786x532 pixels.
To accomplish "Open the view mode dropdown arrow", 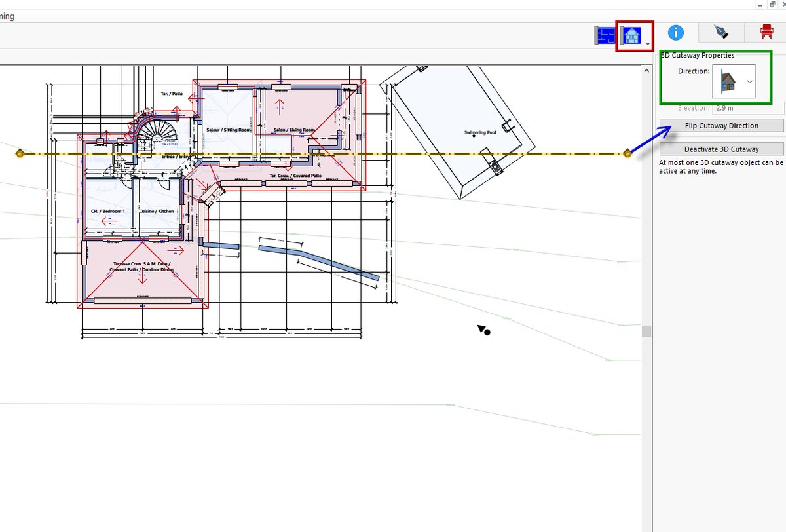I will 648,44.
